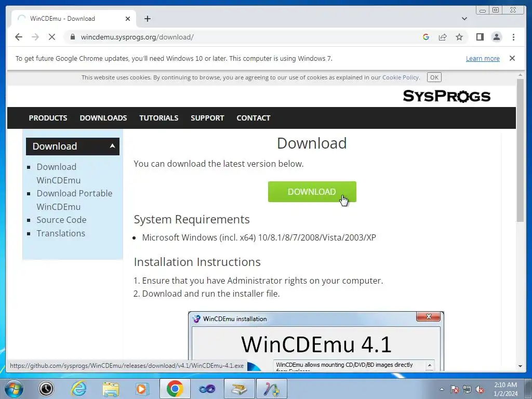Open the taskbar clock 2:10 AM
532x399 pixels.
coord(506,389)
